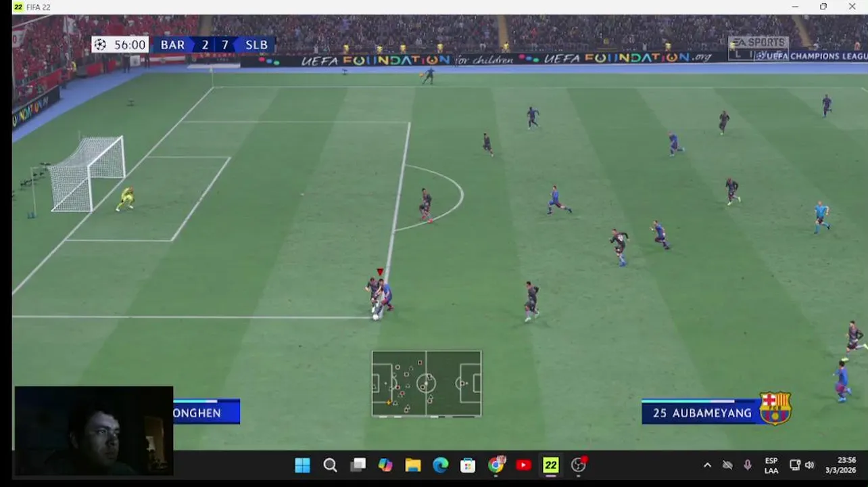Click the EA Sports Champions League watermark logo

[758, 49]
